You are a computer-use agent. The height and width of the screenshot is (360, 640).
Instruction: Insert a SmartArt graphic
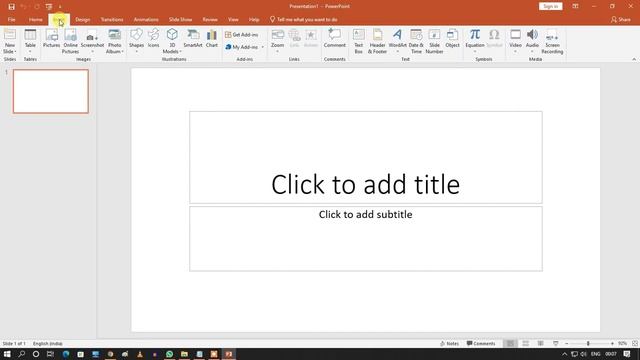[193, 39]
